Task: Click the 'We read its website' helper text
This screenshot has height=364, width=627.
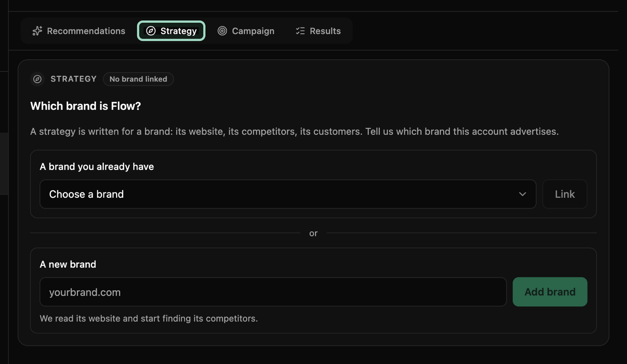Action: 149,319
